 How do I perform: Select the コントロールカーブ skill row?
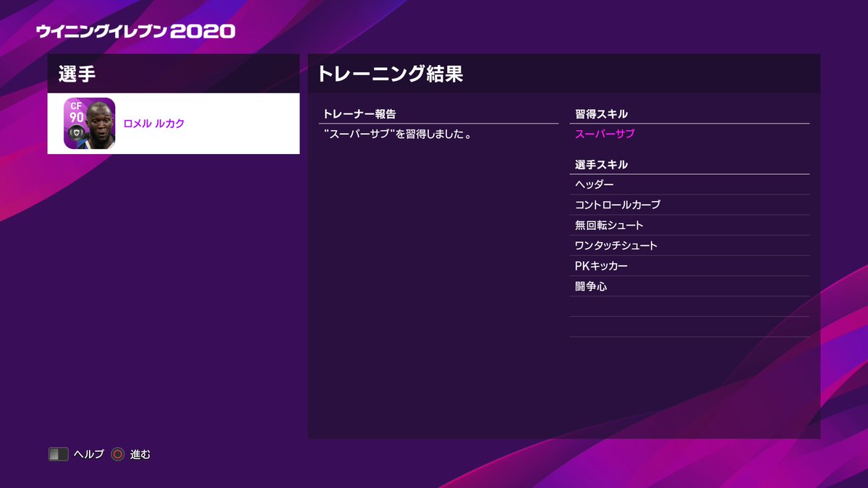[689, 205]
